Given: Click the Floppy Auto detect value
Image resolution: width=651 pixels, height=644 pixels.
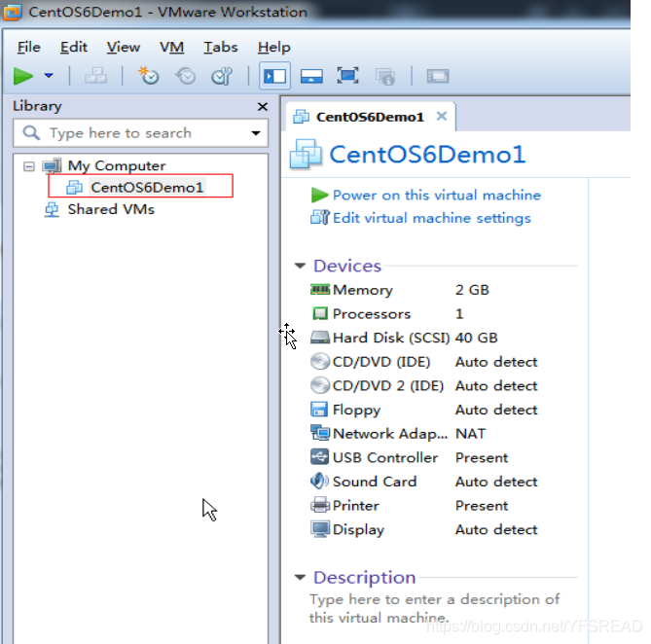Looking at the screenshot, I should point(496,410).
